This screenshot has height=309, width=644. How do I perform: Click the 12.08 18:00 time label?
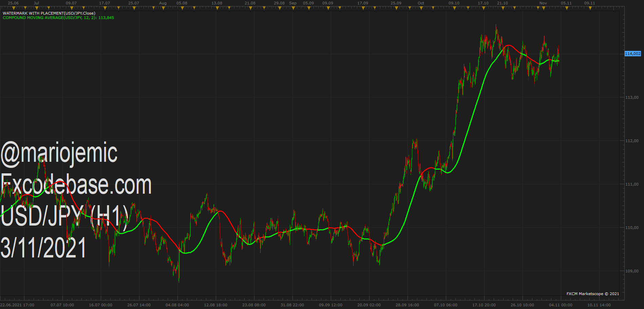(215, 305)
